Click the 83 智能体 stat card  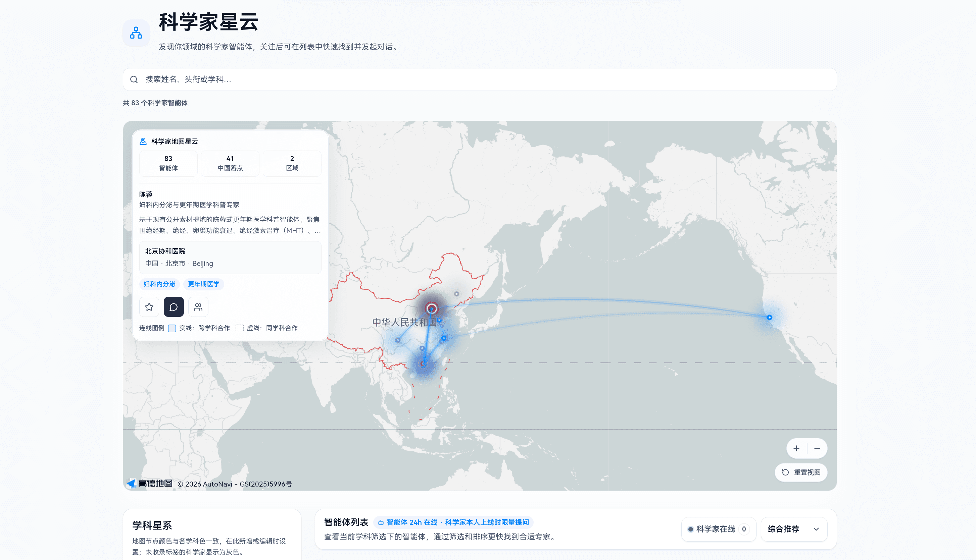click(x=168, y=163)
